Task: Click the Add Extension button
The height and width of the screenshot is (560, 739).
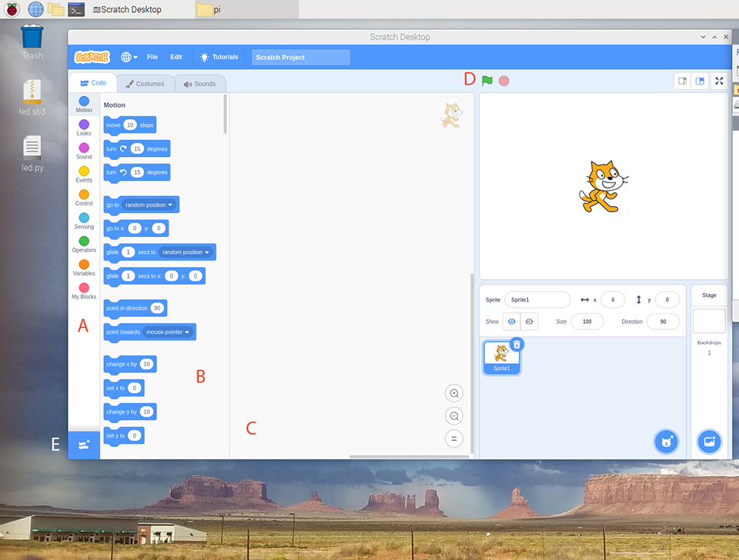Action: pos(84,445)
